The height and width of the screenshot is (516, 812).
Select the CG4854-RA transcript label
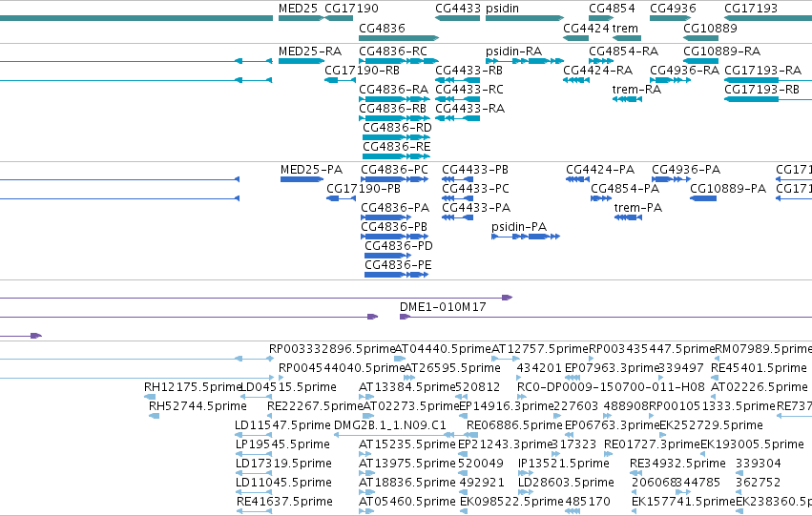[x=623, y=52]
